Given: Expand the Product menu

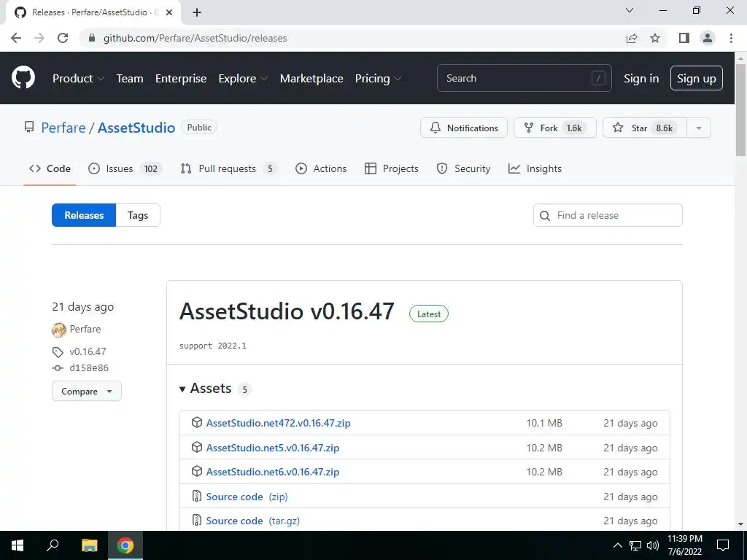Looking at the screenshot, I should [78, 79].
